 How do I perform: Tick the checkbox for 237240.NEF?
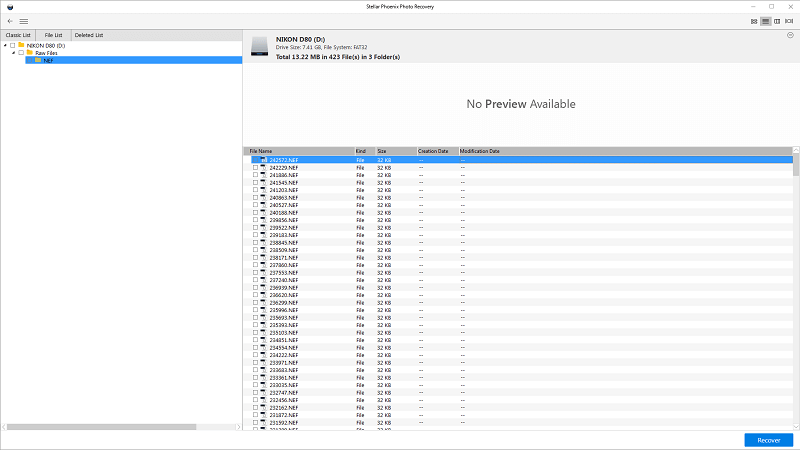(x=256, y=280)
